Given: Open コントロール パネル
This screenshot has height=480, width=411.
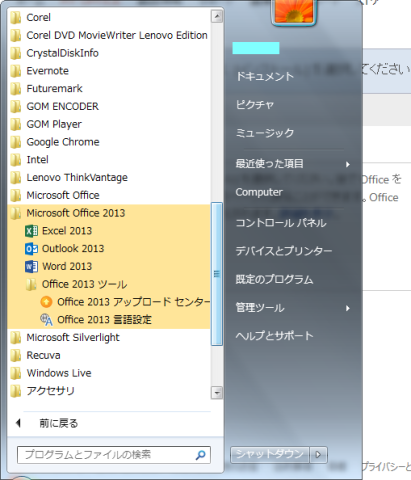Looking at the screenshot, I should pyautogui.click(x=281, y=223).
